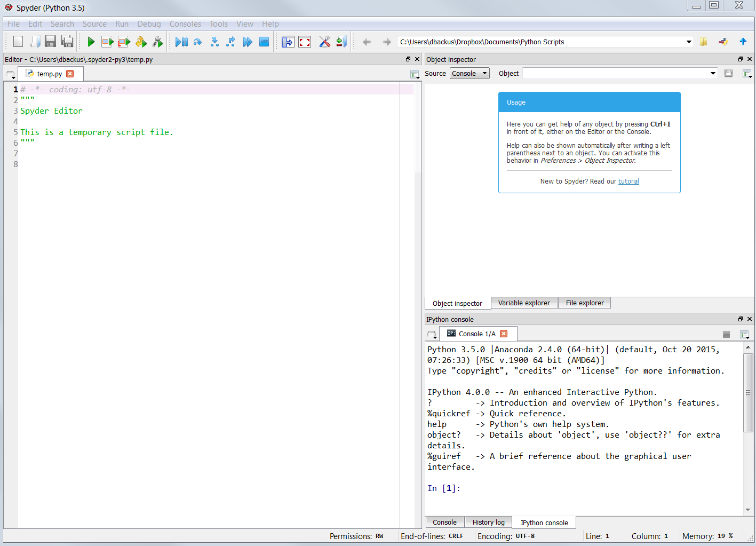Viewport: 756px width, 546px height.
Task: Open the Source Console dropdown
Action: pyautogui.click(x=469, y=73)
